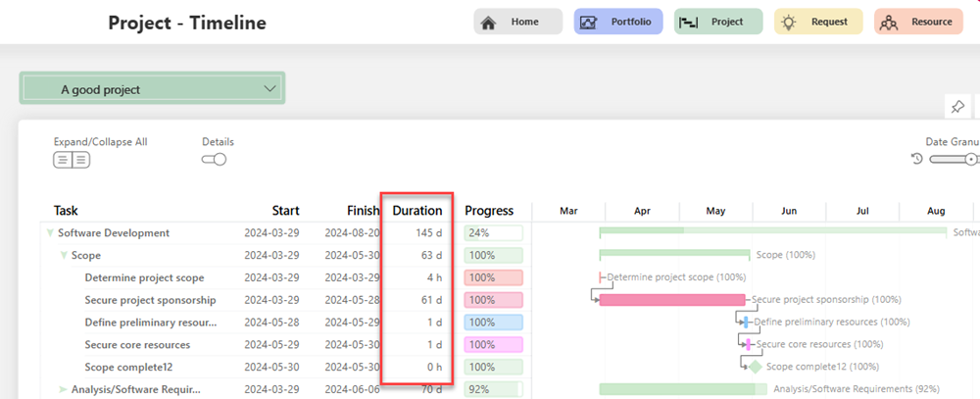
Task: Click the Home house icon
Action: coord(488,22)
